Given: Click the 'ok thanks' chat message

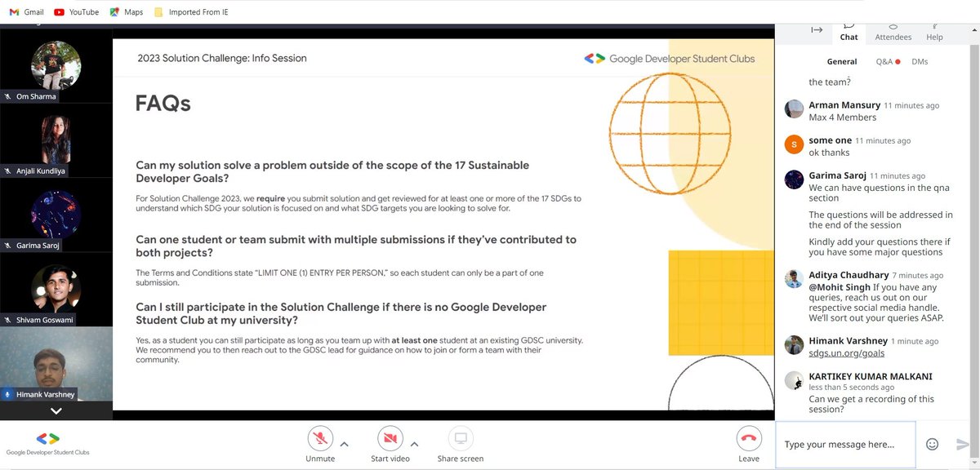Looking at the screenshot, I should (829, 153).
